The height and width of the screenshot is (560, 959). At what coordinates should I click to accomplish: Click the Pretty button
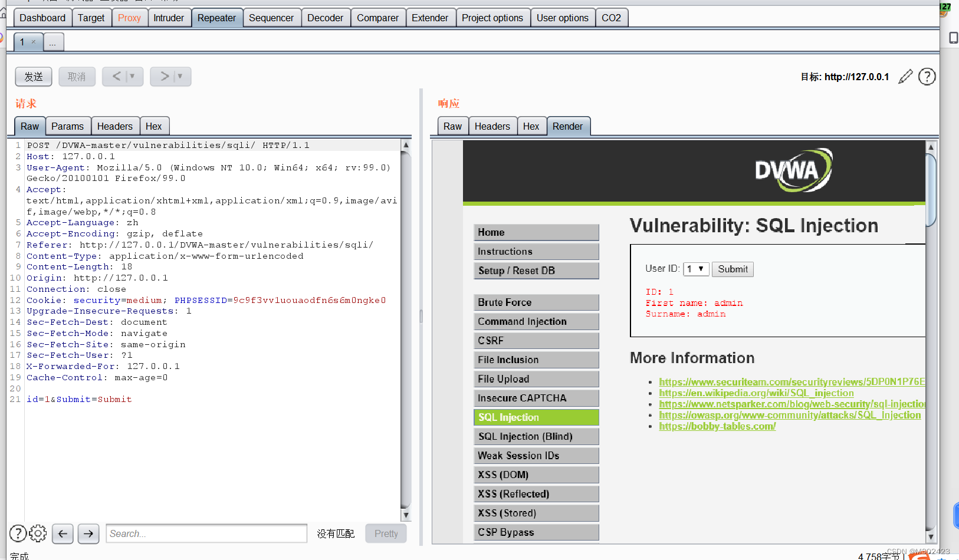click(386, 533)
